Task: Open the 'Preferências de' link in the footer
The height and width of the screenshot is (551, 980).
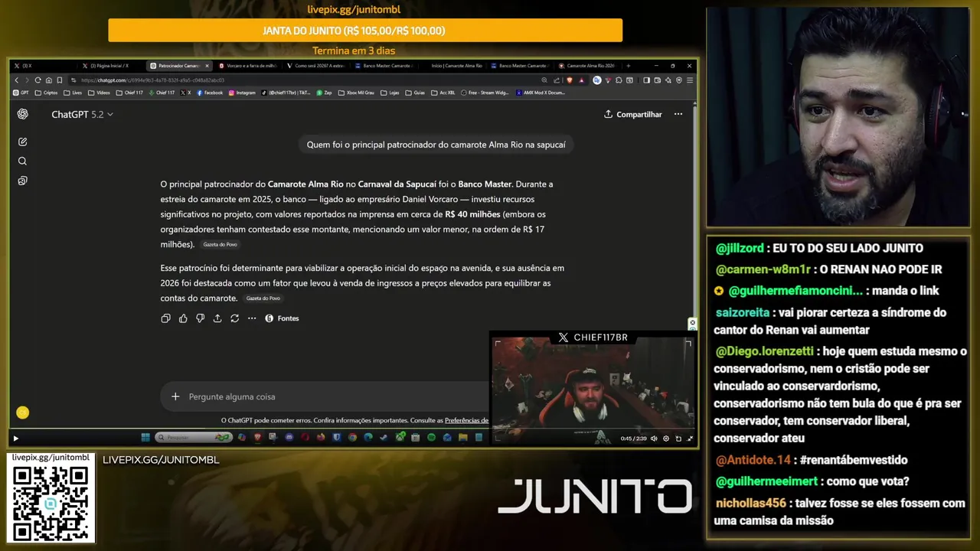Action: (466, 420)
